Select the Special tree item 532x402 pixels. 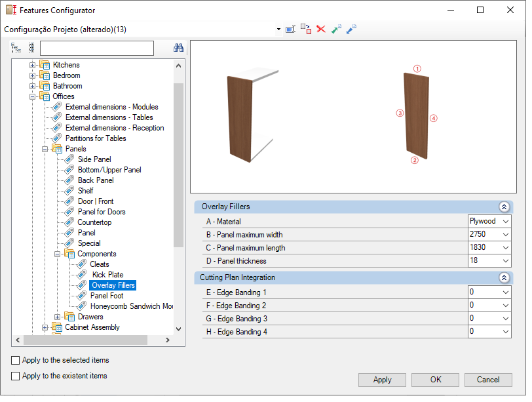pos(89,243)
